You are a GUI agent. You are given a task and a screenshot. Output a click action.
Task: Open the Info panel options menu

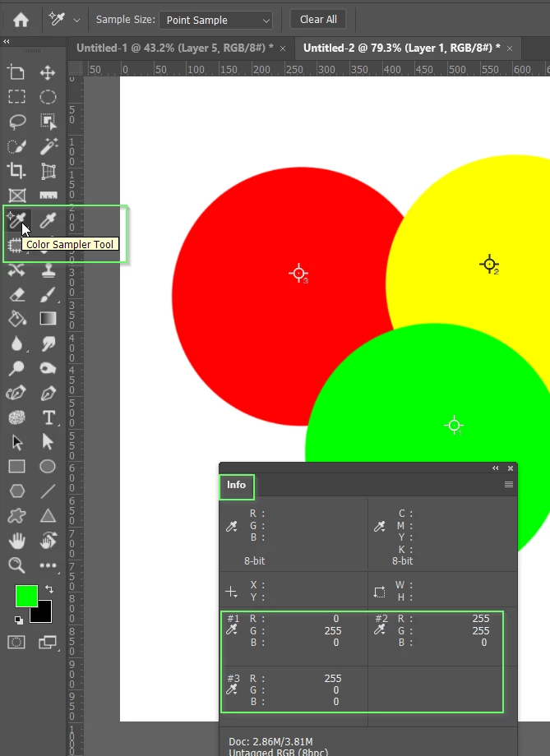[x=509, y=485]
